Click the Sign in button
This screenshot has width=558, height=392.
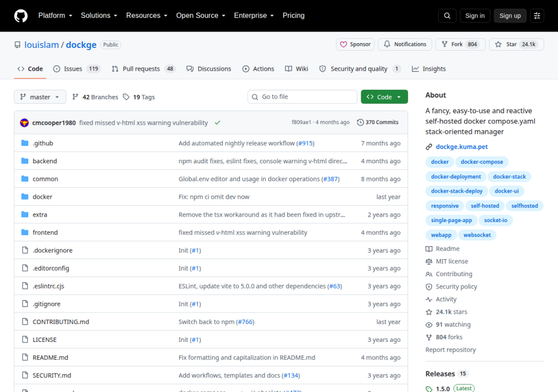(475, 16)
